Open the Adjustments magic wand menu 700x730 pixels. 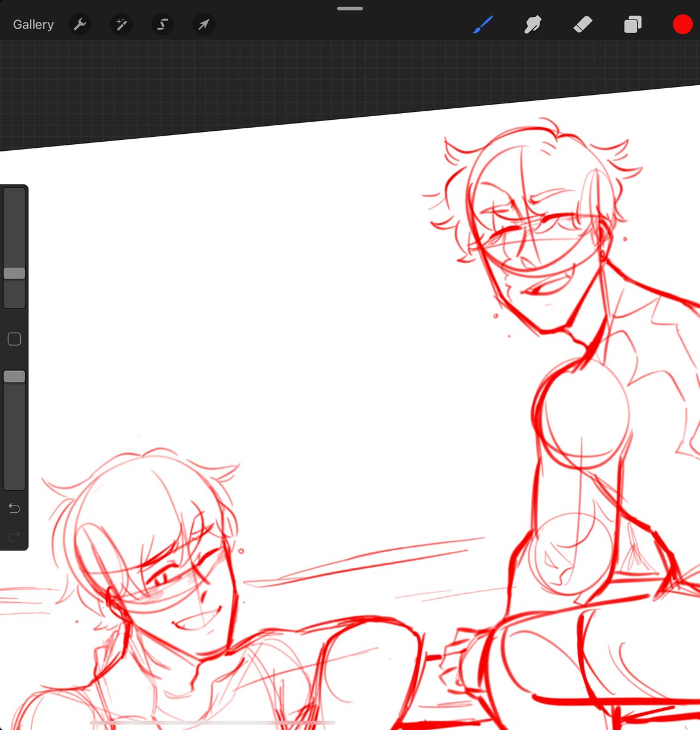[x=121, y=24]
